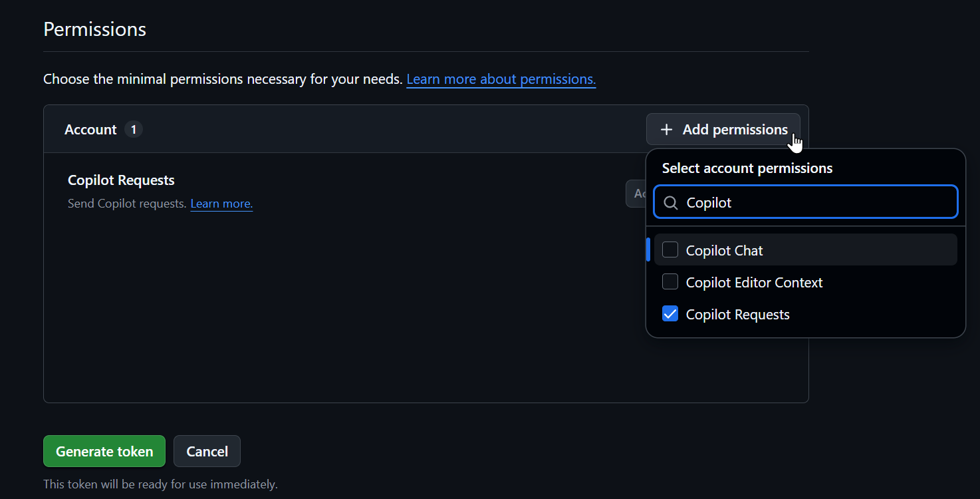
Task: Collapse the Select account permissions popup
Action: (x=723, y=129)
